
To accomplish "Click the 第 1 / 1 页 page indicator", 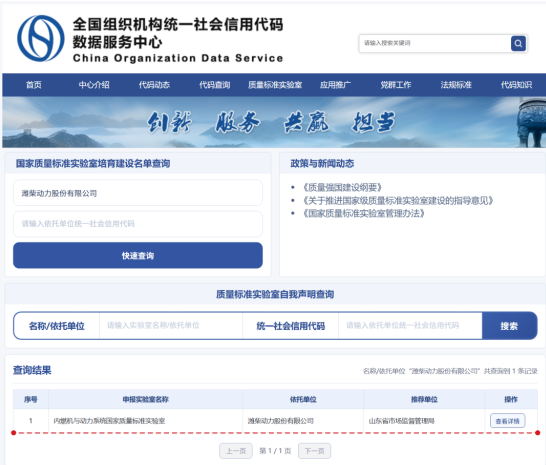I will [275, 451].
